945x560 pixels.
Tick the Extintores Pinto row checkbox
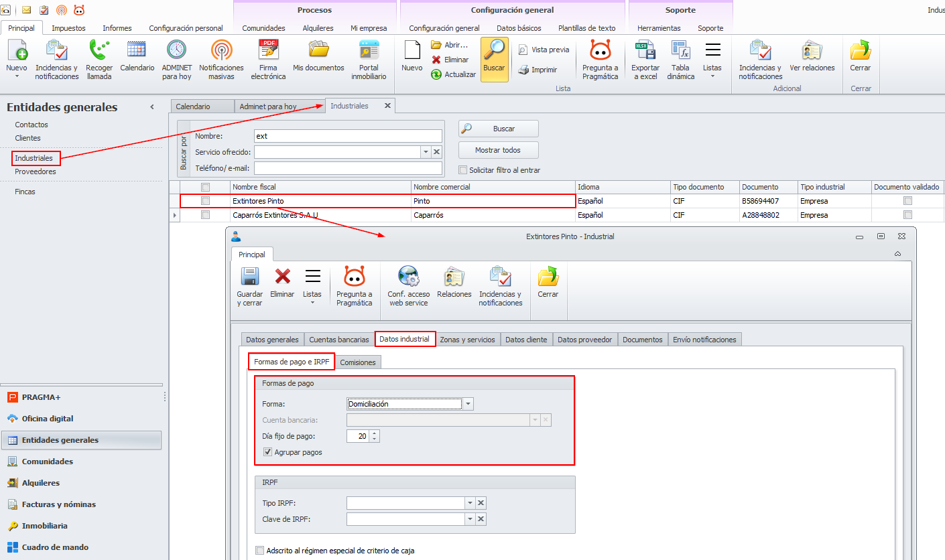pos(206,200)
